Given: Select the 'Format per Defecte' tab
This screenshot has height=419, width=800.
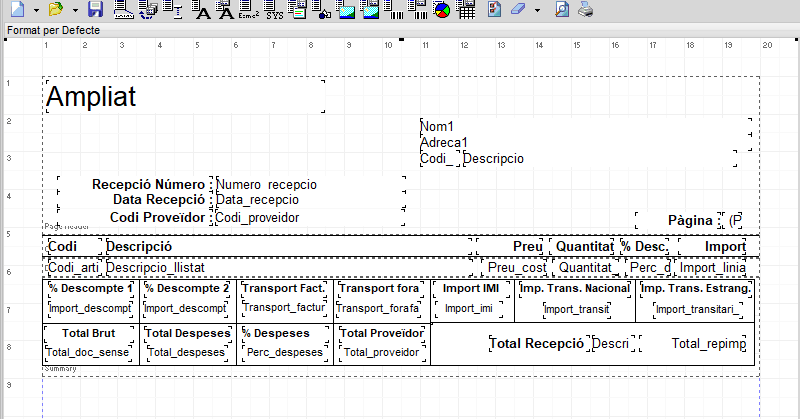Looking at the screenshot, I should point(53,31).
